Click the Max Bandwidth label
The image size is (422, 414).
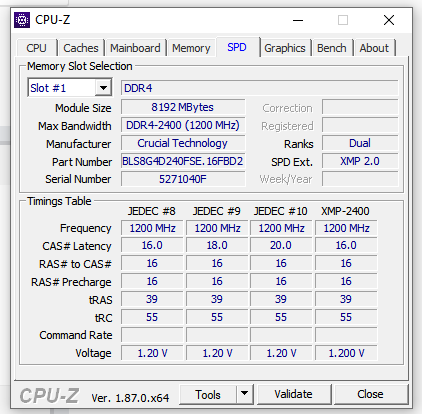[x=75, y=126]
